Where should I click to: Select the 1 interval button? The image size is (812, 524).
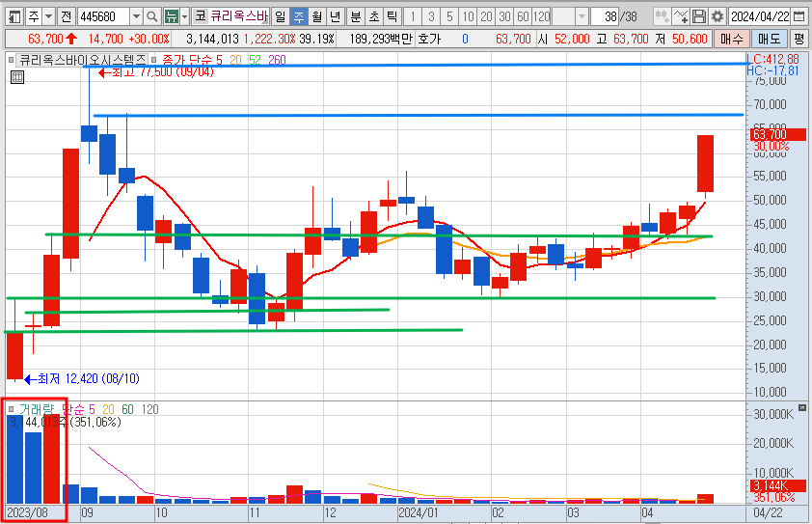pos(413,17)
